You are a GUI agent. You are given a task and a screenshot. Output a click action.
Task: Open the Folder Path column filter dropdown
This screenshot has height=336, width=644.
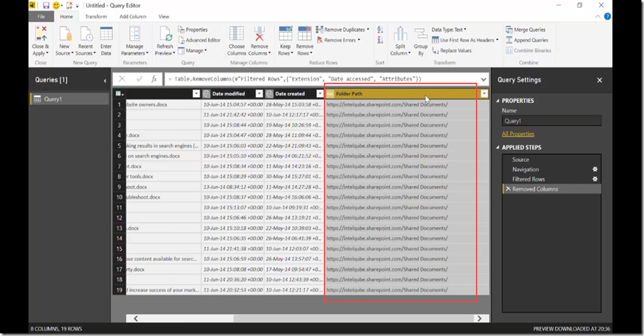point(484,94)
